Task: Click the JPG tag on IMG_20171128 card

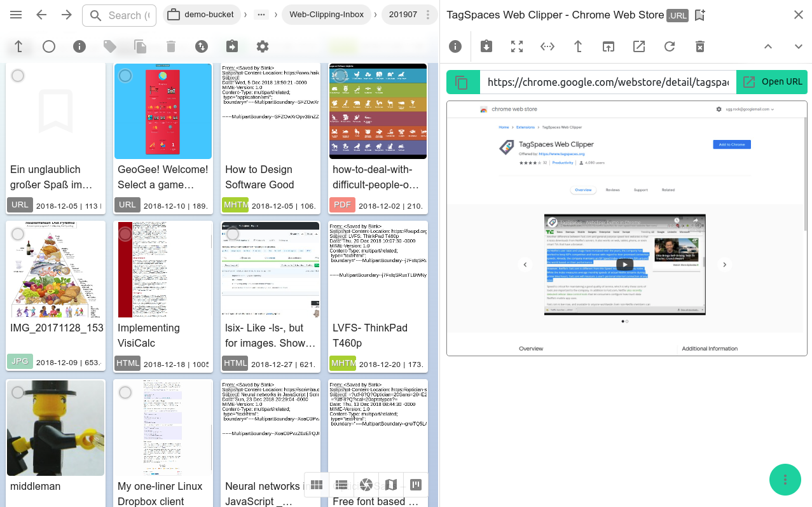Action: (20, 361)
